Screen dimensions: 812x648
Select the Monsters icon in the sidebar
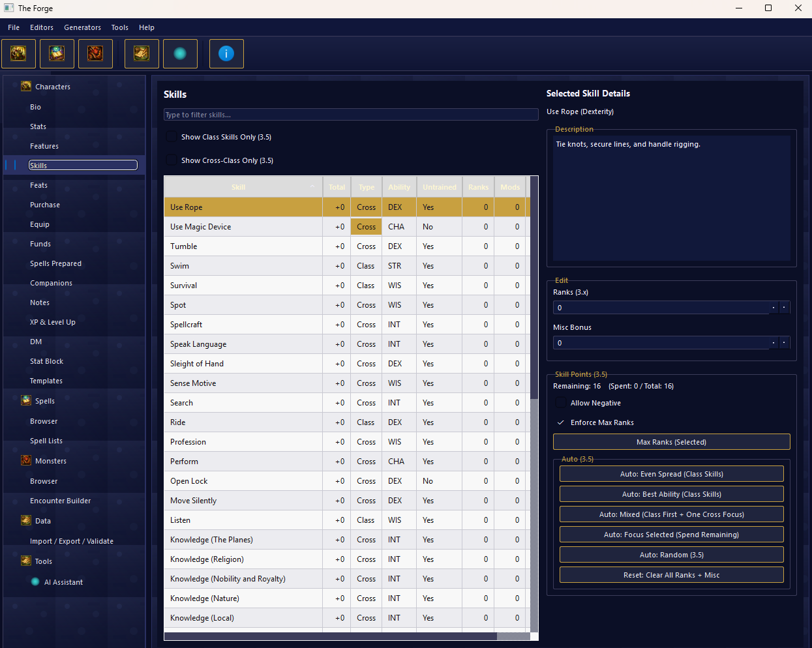coord(25,460)
